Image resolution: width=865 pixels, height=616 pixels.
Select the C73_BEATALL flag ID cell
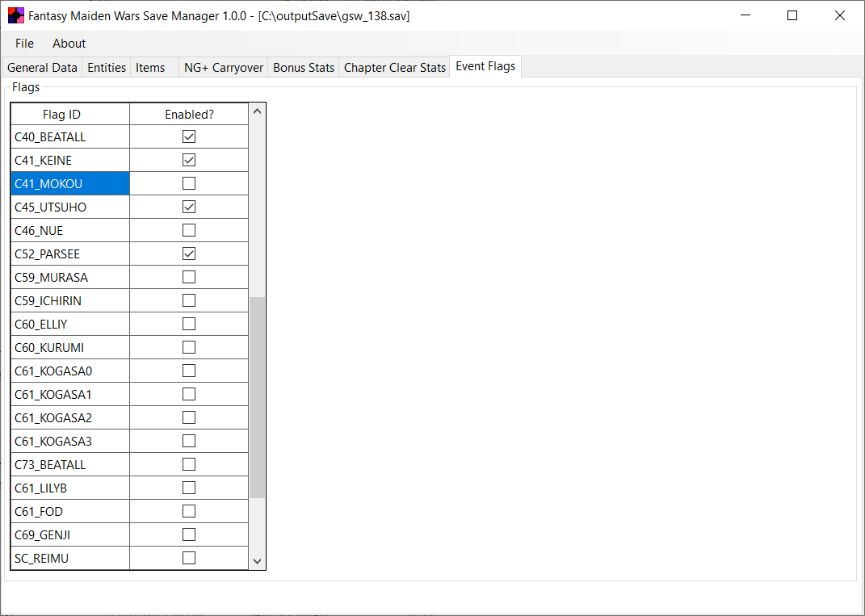pyautogui.click(x=70, y=465)
